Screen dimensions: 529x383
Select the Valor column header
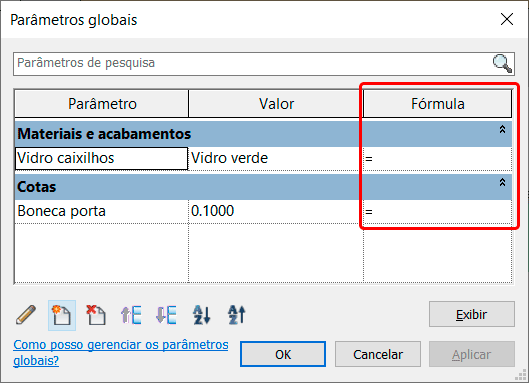tap(276, 104)
